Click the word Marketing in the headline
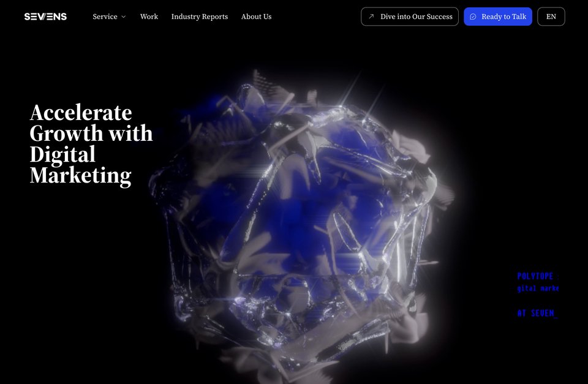This screenshot has height=384, width=588. point(80,176)
